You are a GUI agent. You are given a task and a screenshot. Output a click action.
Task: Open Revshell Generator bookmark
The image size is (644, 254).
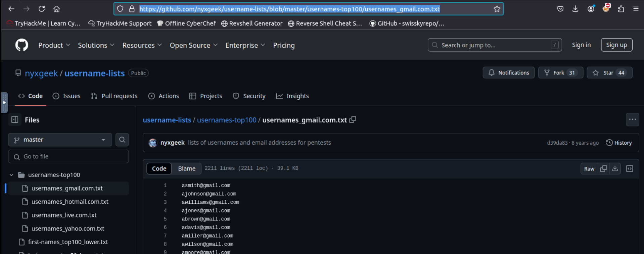coord(252,23)
